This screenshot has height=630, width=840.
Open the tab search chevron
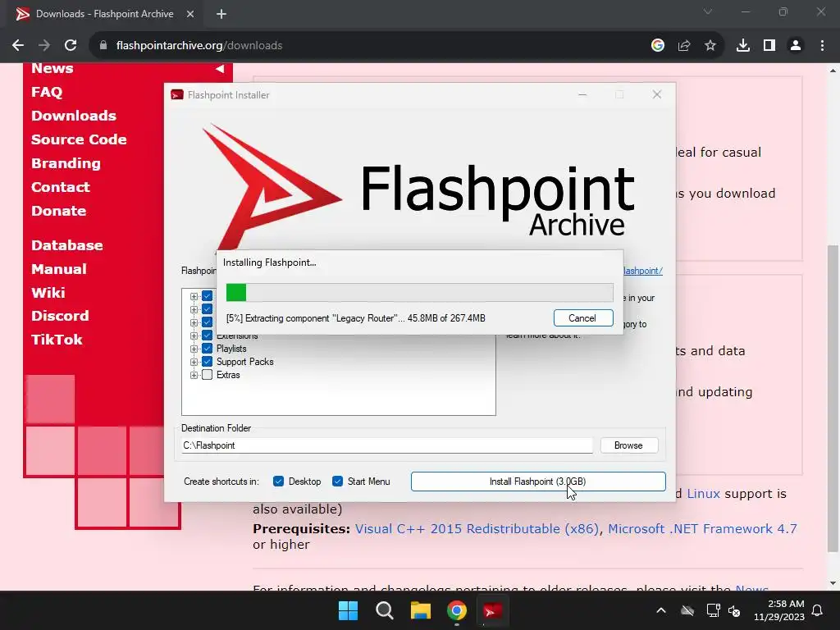point(708,11)
